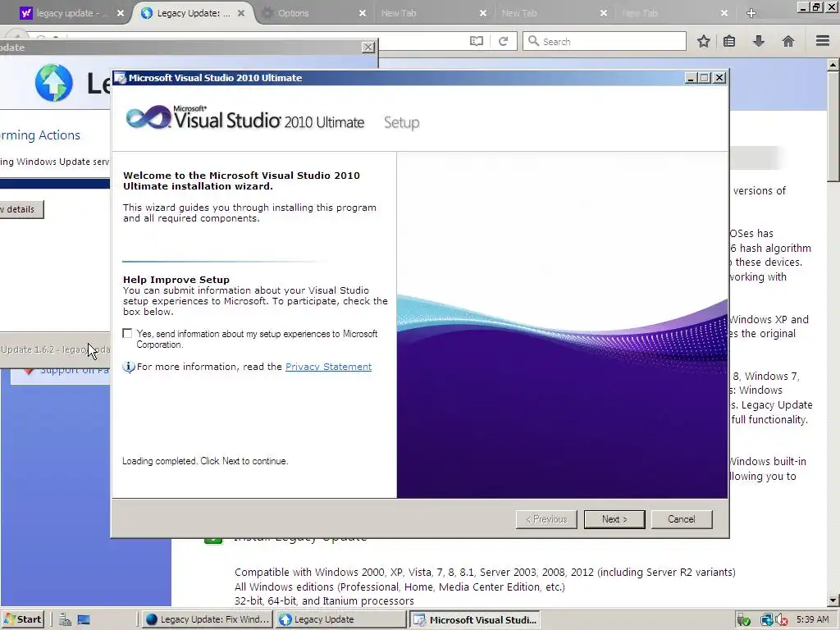Open the Downloads arrow icon
The width and height of the screenshot is (840, 630).
pyautogui.click(x=759, y=41)
